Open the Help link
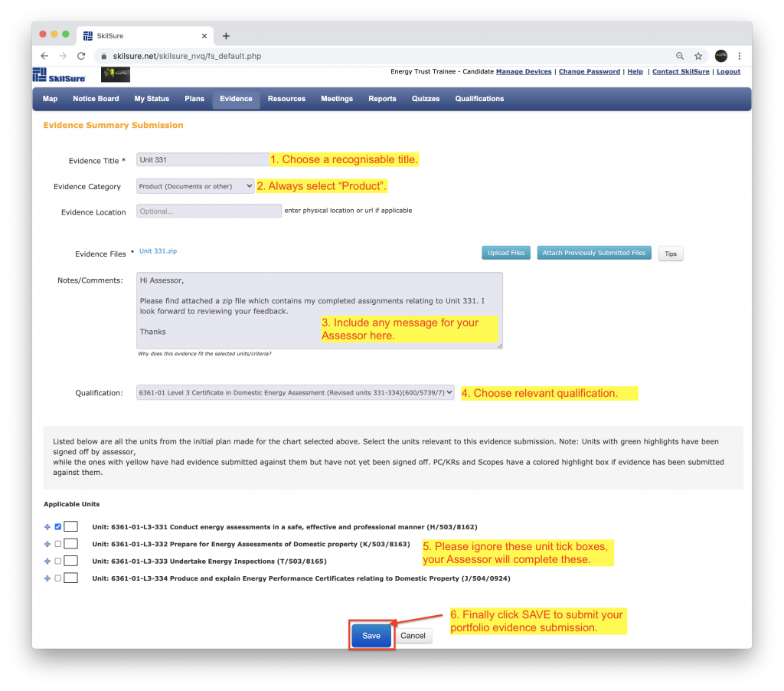 (635, 71)
